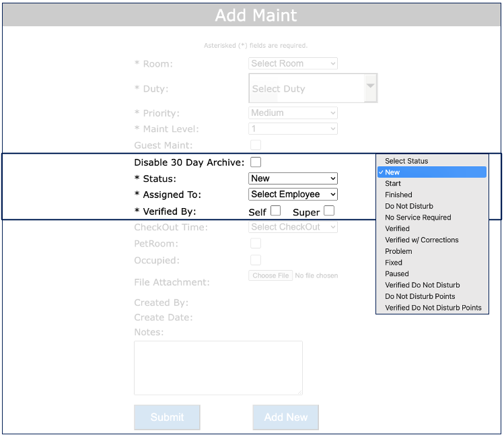Image resolution: width=504 pixels, height=437 pixels.
Task: Select 'Finished' status option
Action: [x=398, y=195]
